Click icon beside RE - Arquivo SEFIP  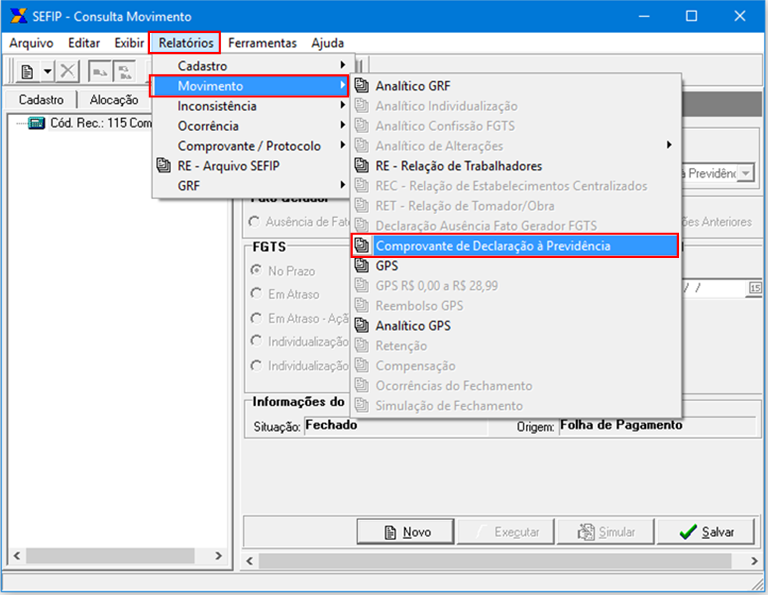pos(164,166)
